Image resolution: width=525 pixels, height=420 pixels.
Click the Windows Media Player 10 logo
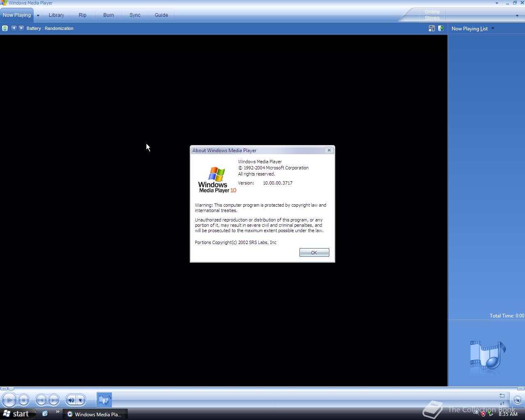(217, 180)
